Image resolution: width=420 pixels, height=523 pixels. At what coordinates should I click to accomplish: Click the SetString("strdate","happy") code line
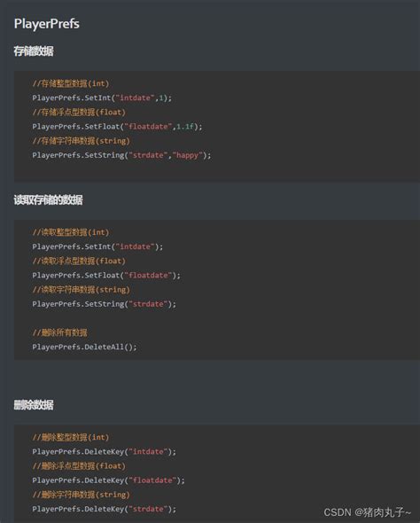click(x=121, y=155)
